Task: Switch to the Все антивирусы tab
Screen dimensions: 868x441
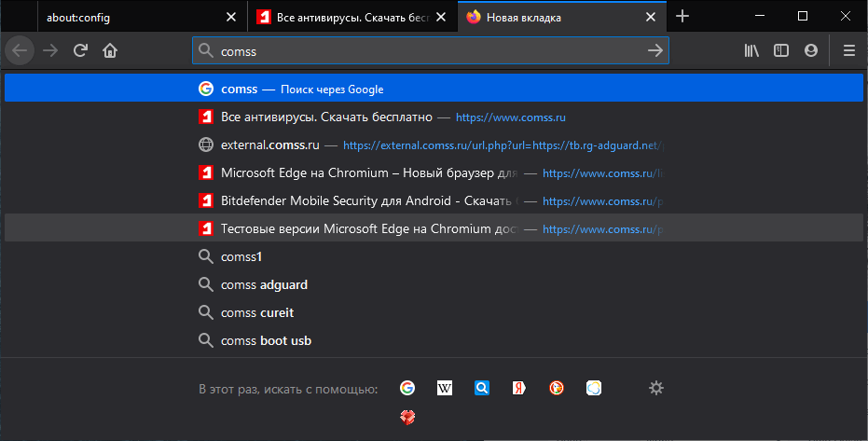Action: pyautogui.click(x=345, y=17)
